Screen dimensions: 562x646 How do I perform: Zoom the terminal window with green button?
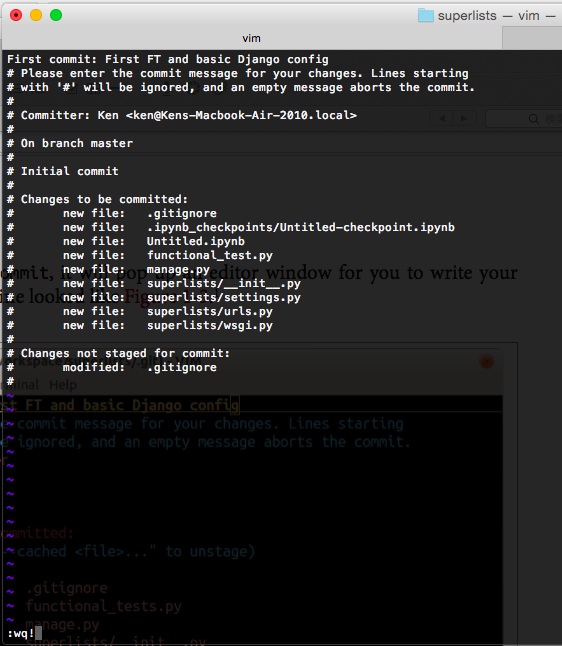pyautogui.click(x=56, y=15)
